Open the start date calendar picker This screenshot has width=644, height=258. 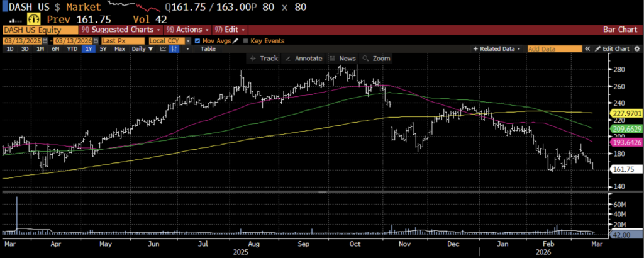pos(43,41)
